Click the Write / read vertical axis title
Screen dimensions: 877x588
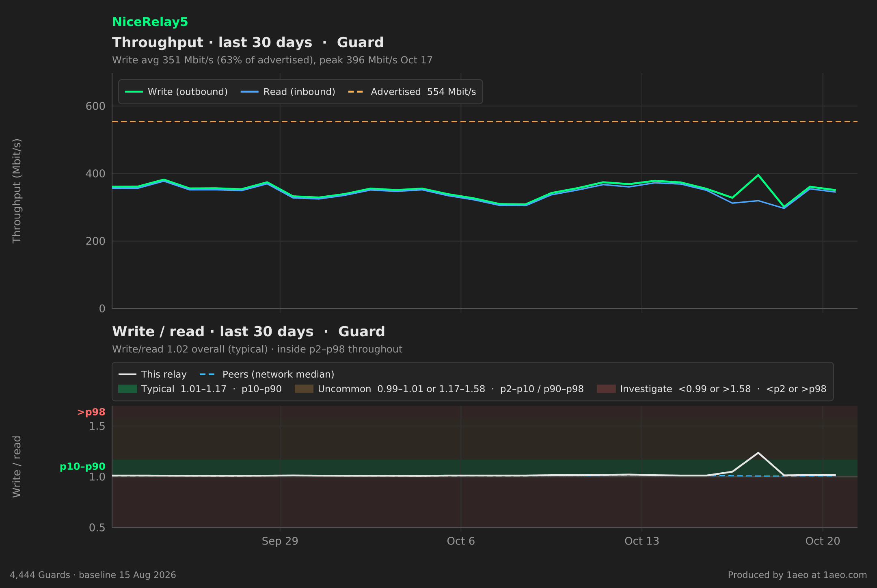(17, 467)
